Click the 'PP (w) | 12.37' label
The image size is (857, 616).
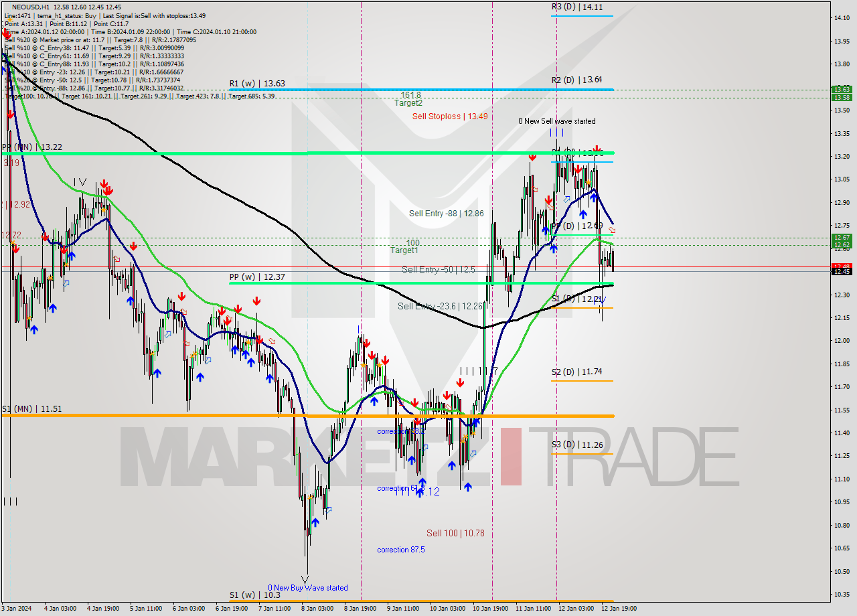coord(257,277)
